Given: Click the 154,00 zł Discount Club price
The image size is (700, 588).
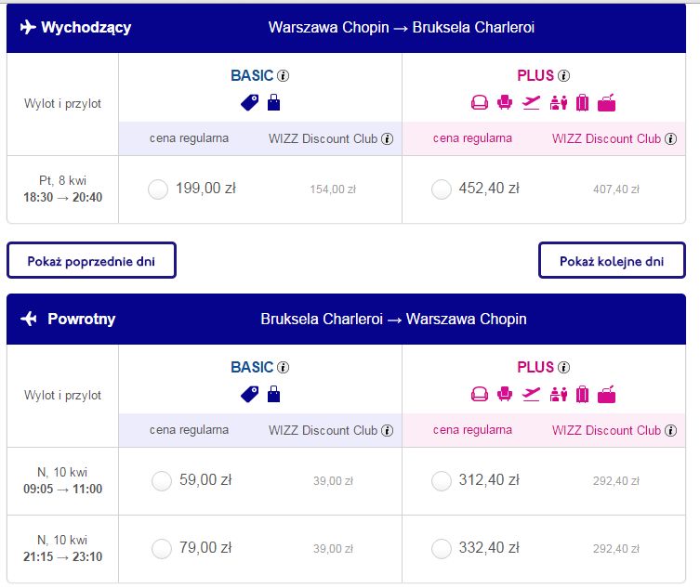Looking at the screenshot, I should (333, 189).
